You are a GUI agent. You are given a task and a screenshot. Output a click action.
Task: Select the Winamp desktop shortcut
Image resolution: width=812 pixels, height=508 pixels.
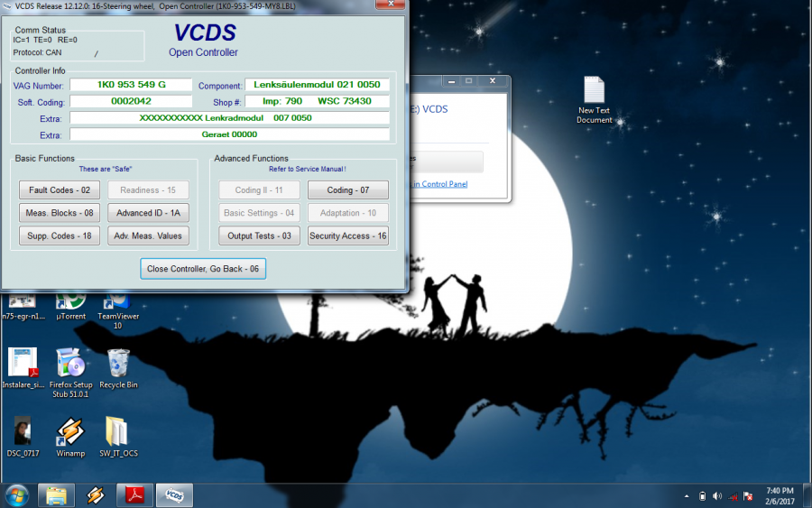(70, 438)
